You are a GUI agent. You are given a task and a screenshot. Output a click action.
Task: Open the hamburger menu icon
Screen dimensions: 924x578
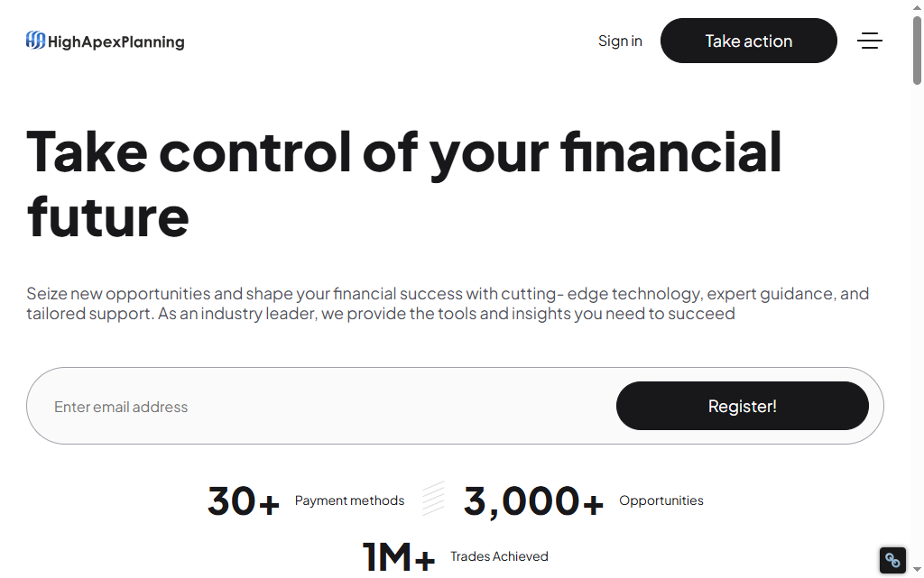(869, 41)
